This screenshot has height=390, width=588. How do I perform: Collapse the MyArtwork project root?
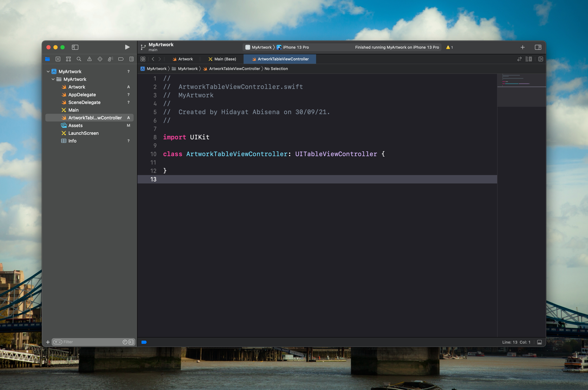tap(48, 72)
